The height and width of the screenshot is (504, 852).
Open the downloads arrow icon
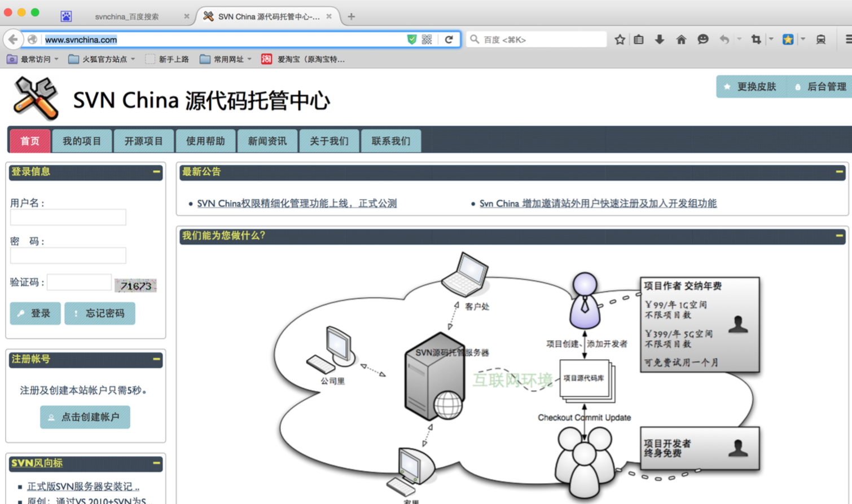[659, 39]
